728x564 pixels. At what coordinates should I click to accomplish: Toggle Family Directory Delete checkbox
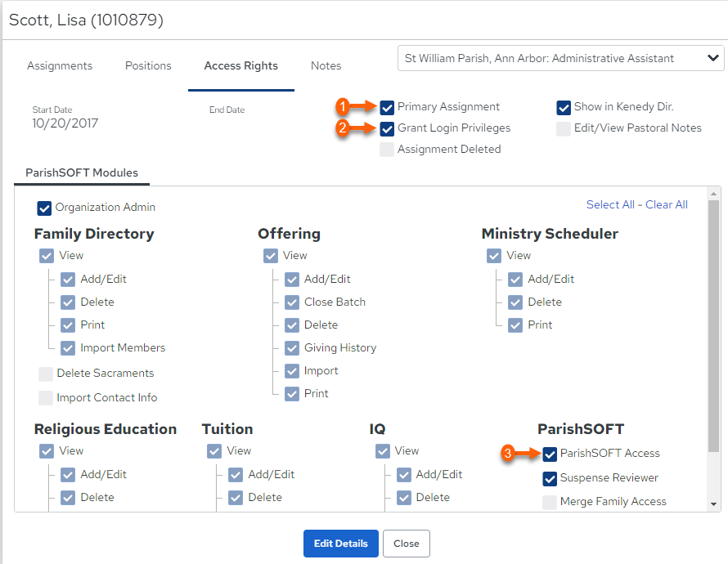click(68, 302)
